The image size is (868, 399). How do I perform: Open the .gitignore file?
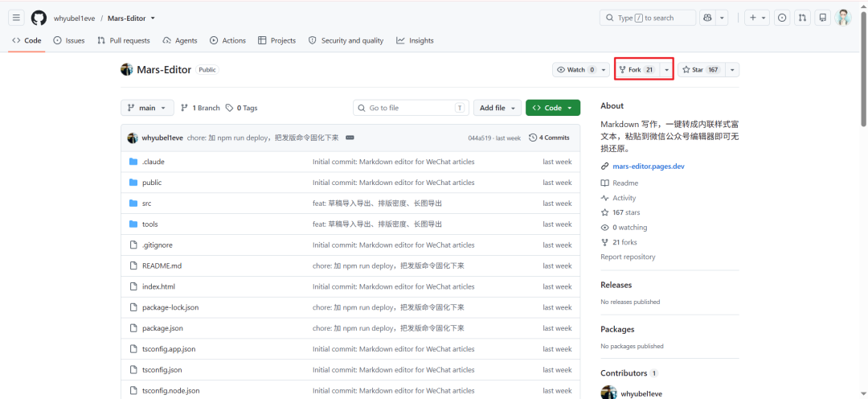[158, 245]
